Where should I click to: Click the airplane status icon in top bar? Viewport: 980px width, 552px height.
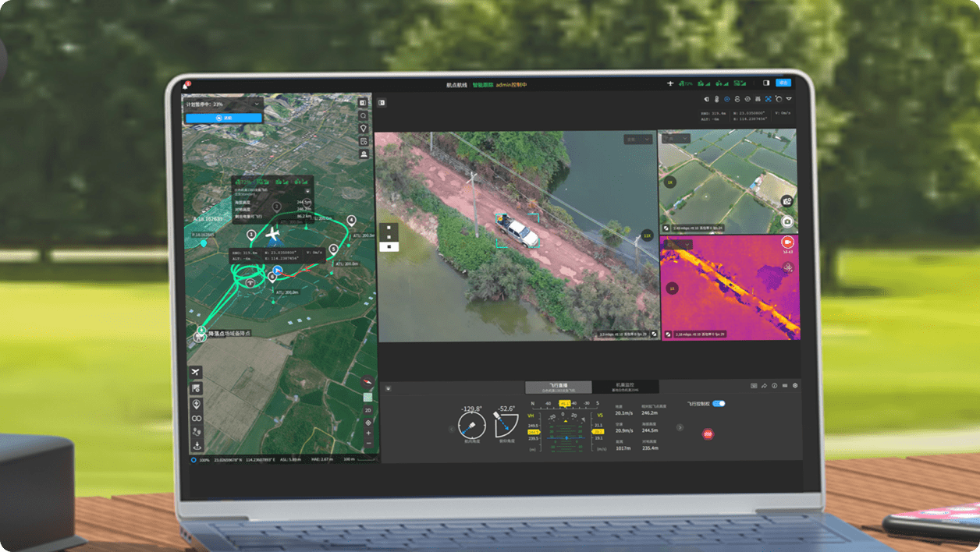669,83
